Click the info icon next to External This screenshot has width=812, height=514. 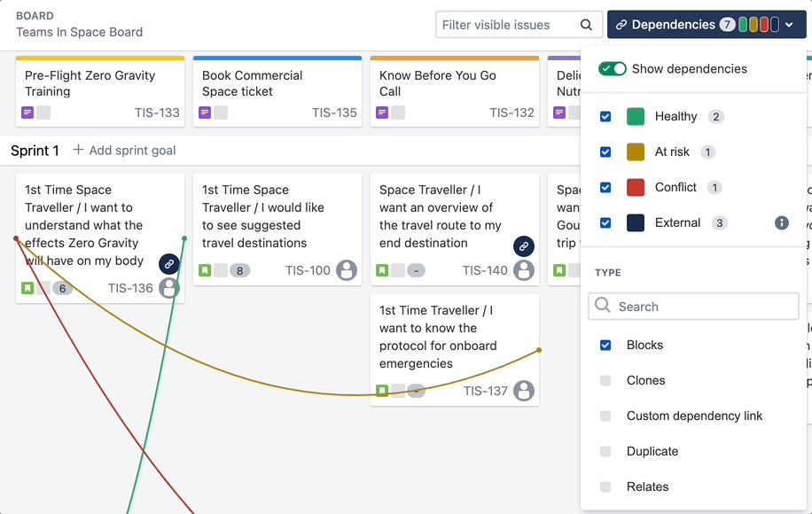coord(781,222)
